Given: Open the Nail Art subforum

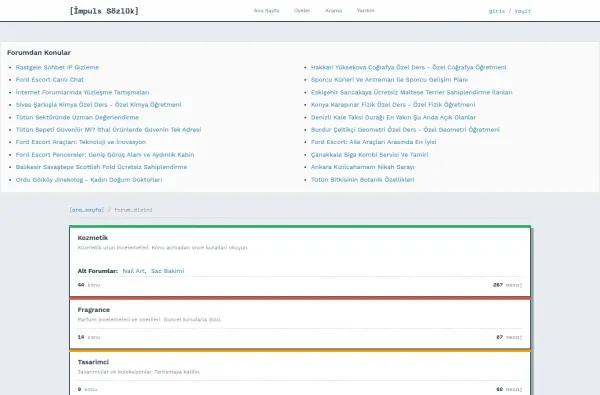Looking at the screenshot, I should (x=133, y=271).
